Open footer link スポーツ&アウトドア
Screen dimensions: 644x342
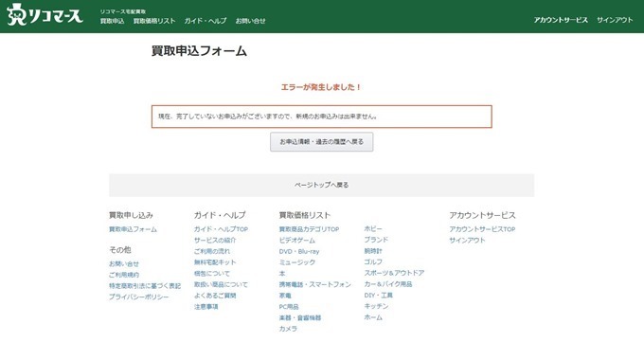394,273
